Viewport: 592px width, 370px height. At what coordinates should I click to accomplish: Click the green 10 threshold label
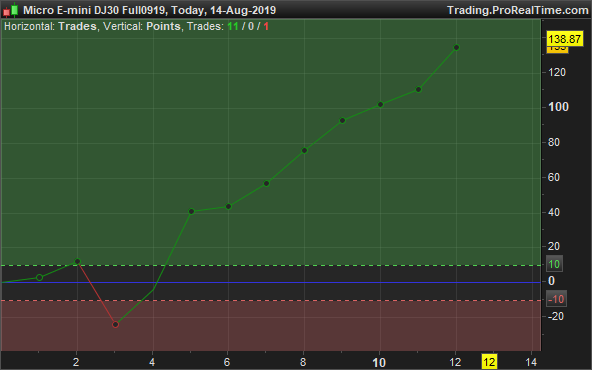554,264
